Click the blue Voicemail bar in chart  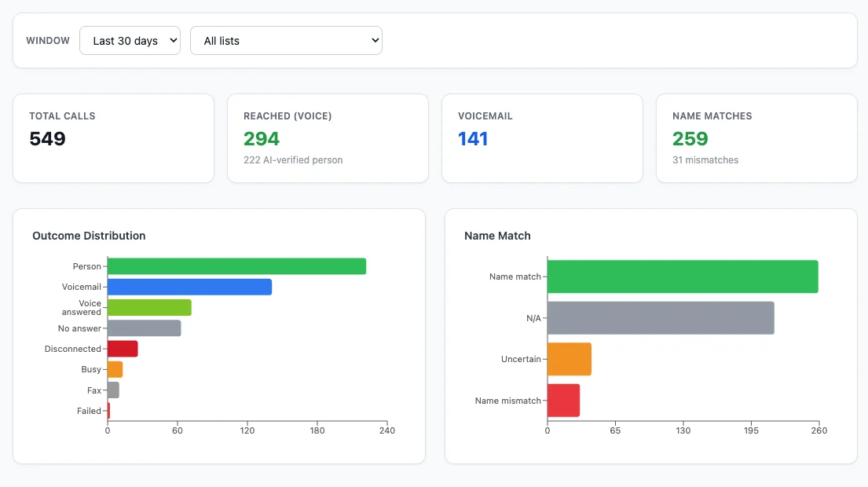189,287
